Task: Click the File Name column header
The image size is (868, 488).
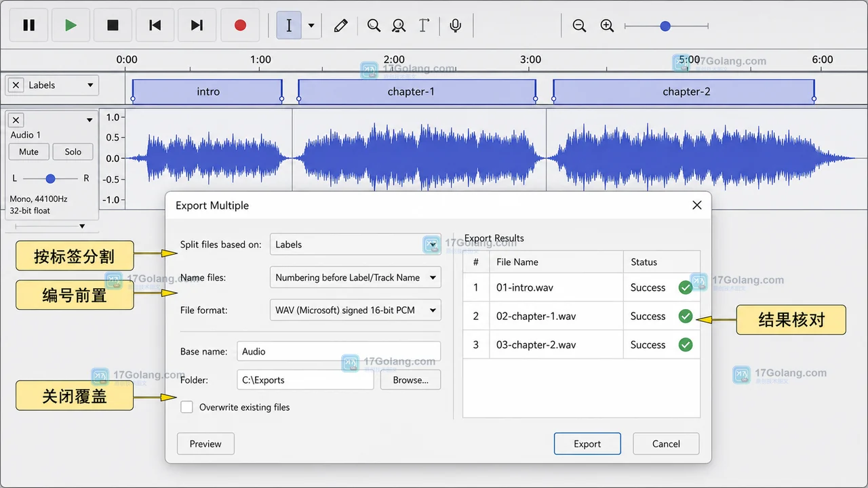Action: coord(556,262)
